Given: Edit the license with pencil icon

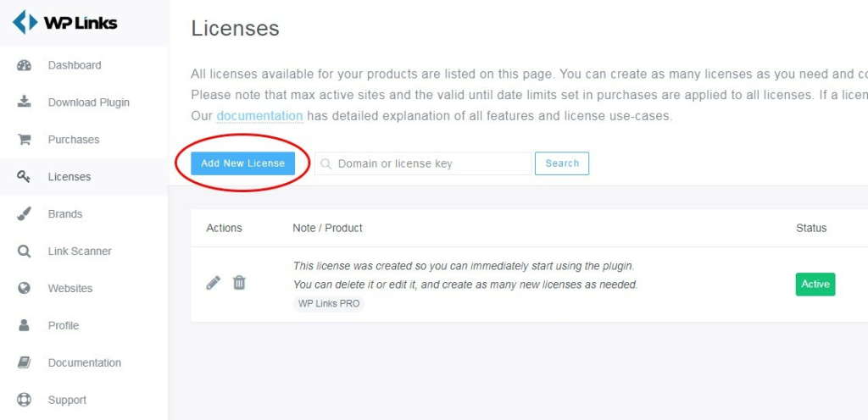Looking at the screenshot, I should 213,283.
